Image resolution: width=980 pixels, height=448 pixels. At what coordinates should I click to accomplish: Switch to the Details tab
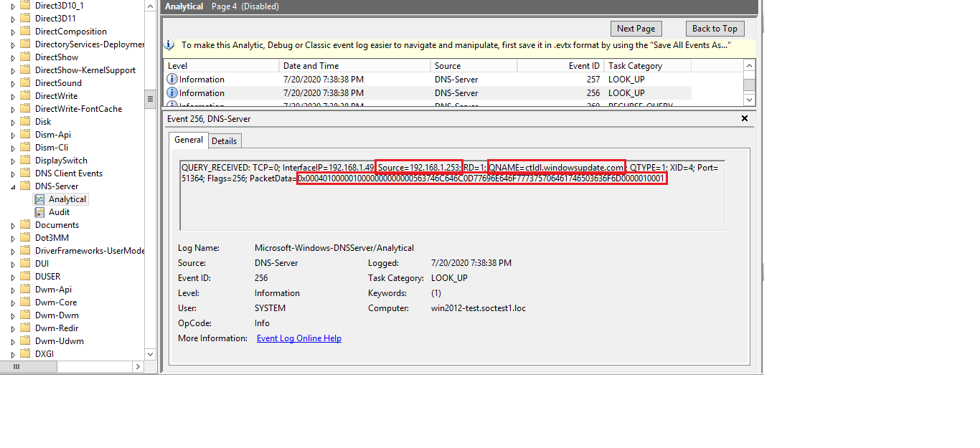224,140
